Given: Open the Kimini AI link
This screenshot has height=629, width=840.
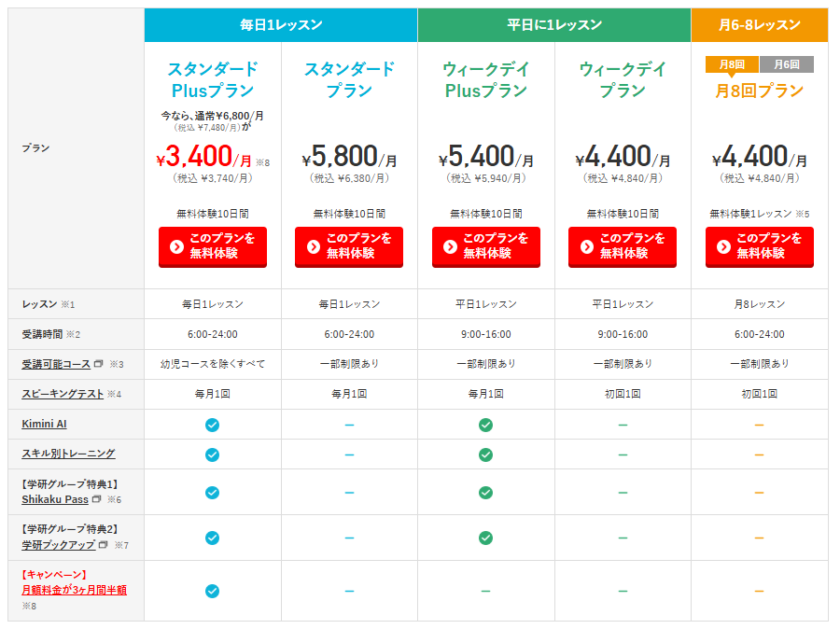Looking at the screenshot, I should [44, 424].
